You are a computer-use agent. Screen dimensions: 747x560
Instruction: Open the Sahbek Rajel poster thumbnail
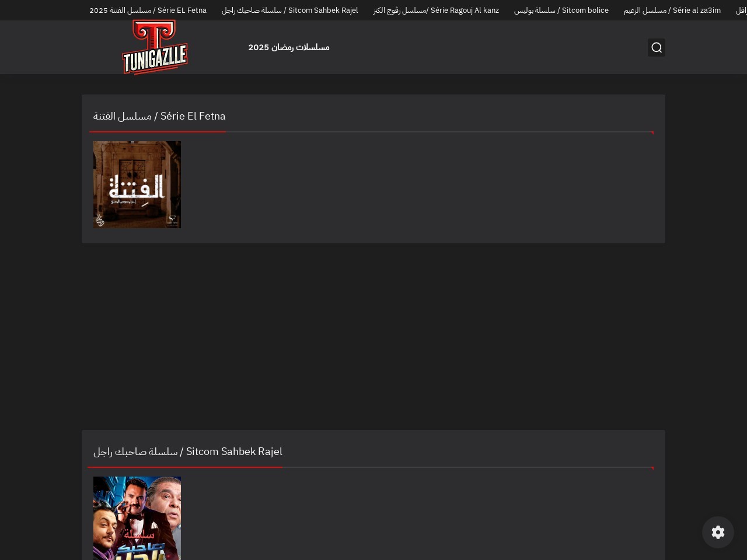137,518
